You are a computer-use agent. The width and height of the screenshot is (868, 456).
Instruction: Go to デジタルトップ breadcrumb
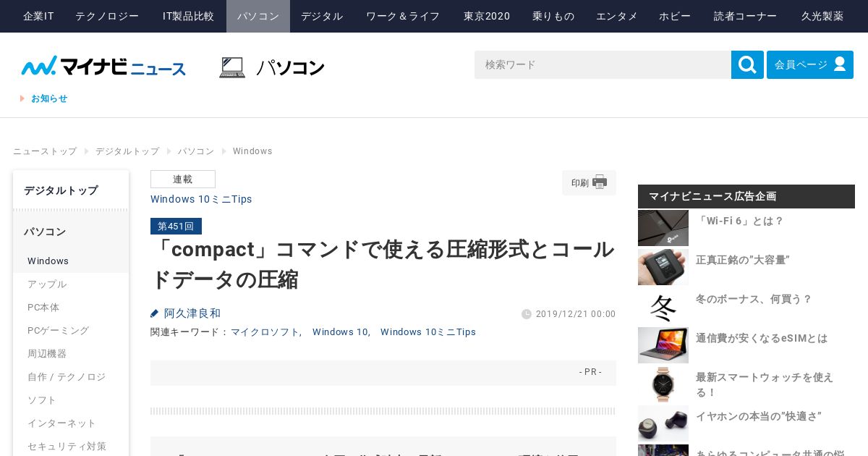click(x=127, y=151)
